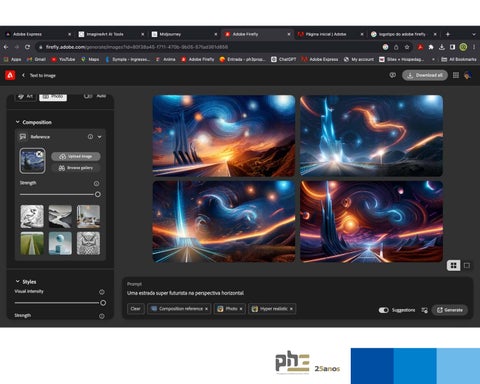Viewport: 480px width, 384px height.
Task: Toggle the Suggestions switch
Action: tap(384, 310)
